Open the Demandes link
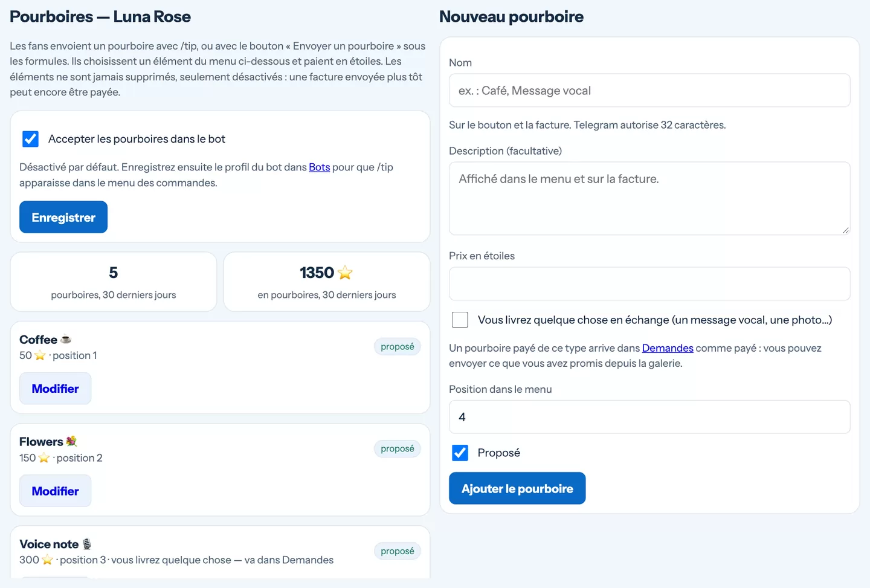The height and width of the screenshot is (588, 870). [x=668, y=348]
